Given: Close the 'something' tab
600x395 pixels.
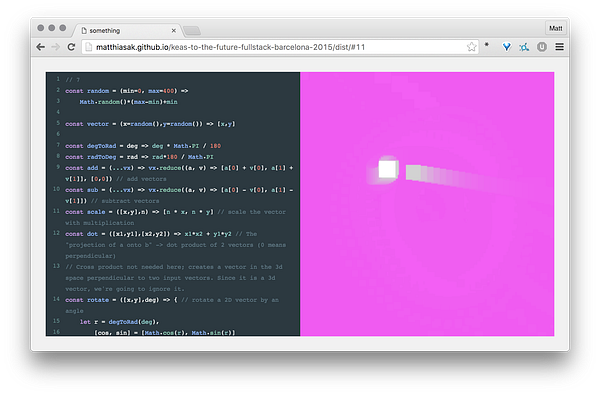Looking at the screenshot, I should tap(174, 30).
